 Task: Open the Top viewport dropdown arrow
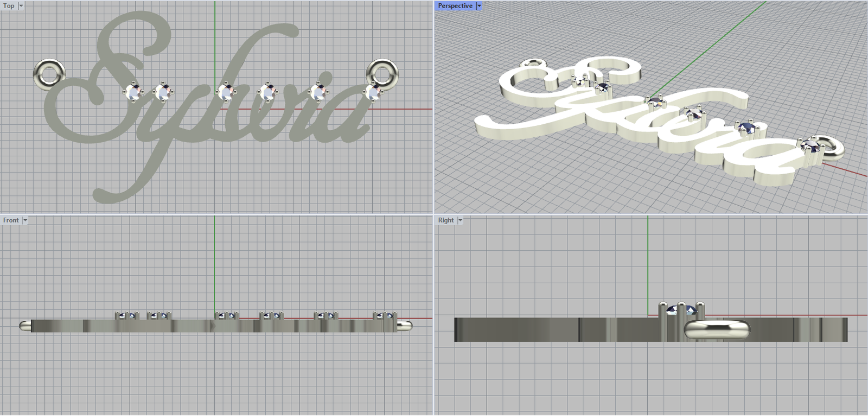(21, 6)
